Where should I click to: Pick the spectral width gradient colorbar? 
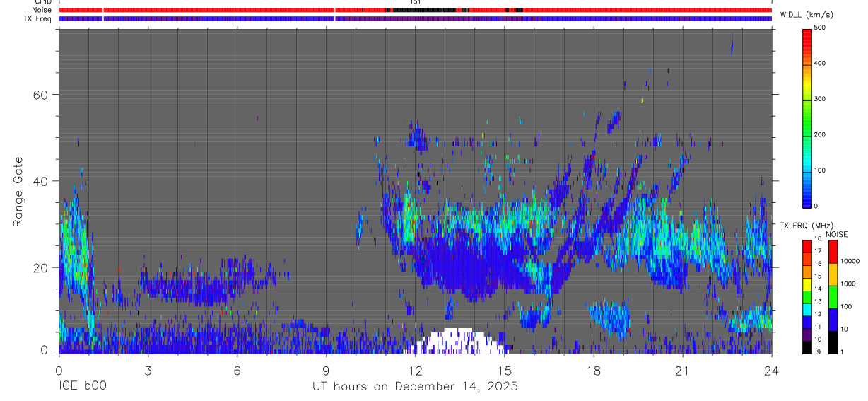[807, 117]
